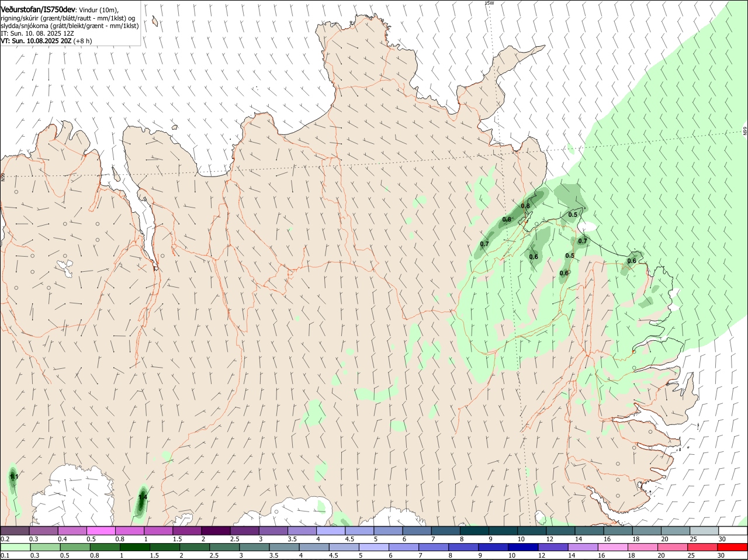Select the bright pink swatch labeled 0.5 in upper legend

coord(101,531)
